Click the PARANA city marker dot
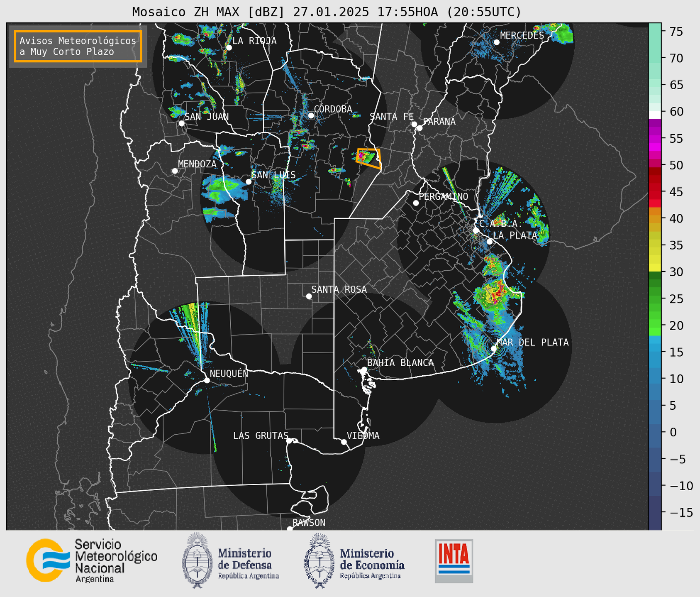Viewport: 700px width, 597px height. [420, 128]
